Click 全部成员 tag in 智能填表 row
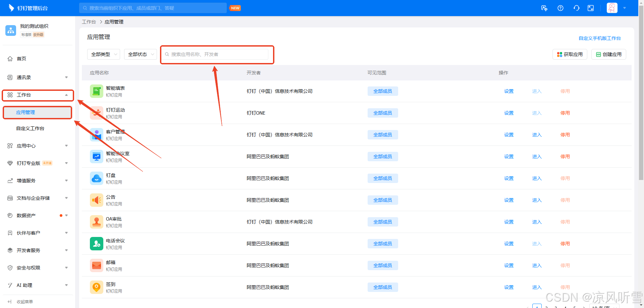Image resolution: width=644 pixels, height=308 pixels. click(x=383, y=91)
